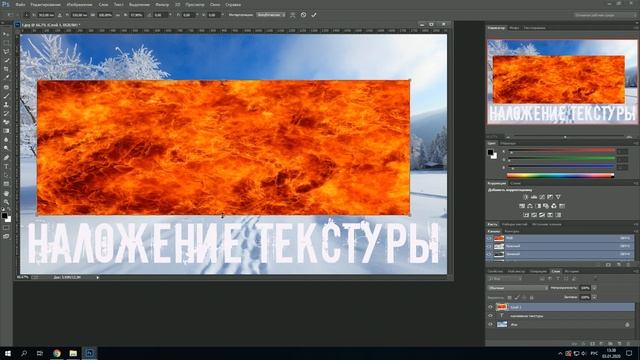Open the Редактирование menu
The image size is (640, 360).
pyautogui.click(x=45, y=4)
